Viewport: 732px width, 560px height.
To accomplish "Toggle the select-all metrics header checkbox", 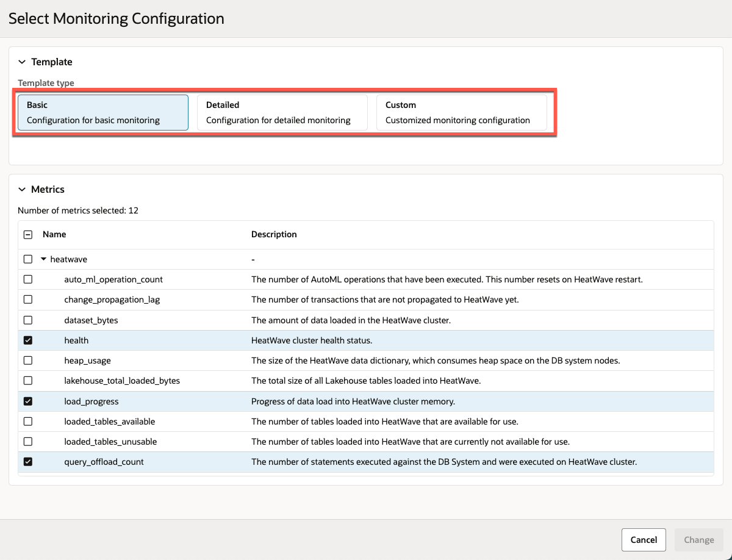I will coord(27,234).
